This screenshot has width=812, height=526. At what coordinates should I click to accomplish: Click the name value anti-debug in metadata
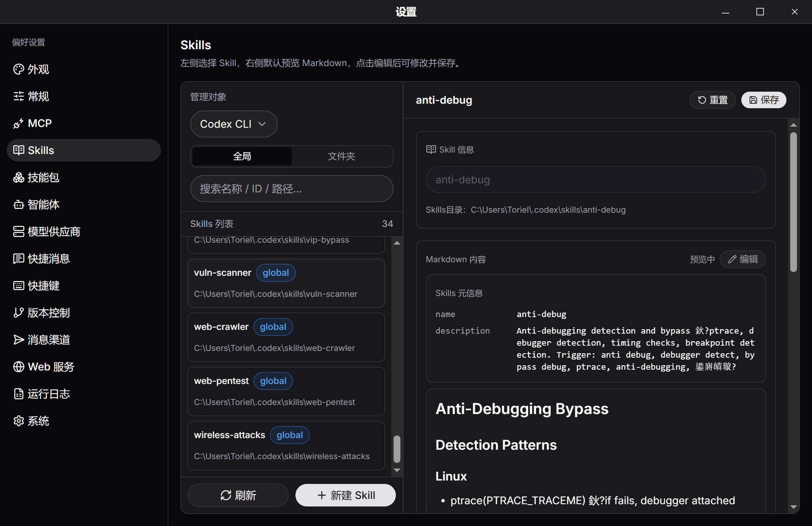[x=541, y=314]
